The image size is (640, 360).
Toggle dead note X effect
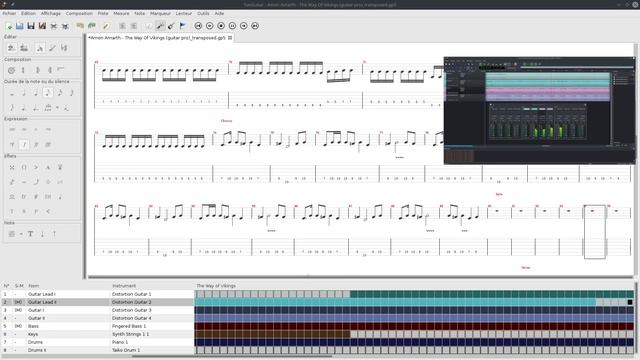point(12,167)
